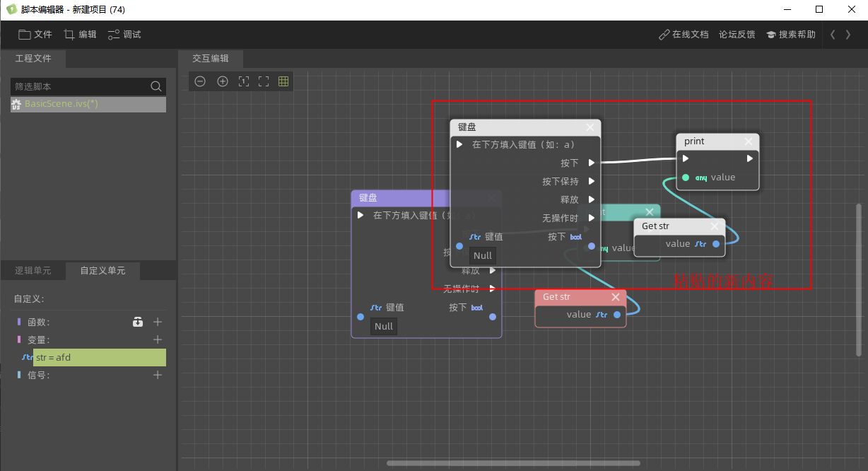Screen dimensions: 868x471
Task: Close the print node
Action: pos(749,141)
